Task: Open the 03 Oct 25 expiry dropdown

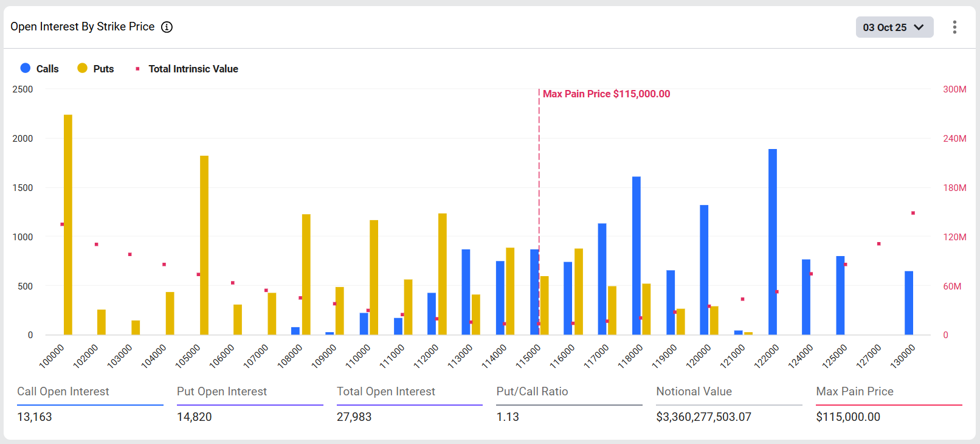Action: pyautogui.click(x=894, y=27)
